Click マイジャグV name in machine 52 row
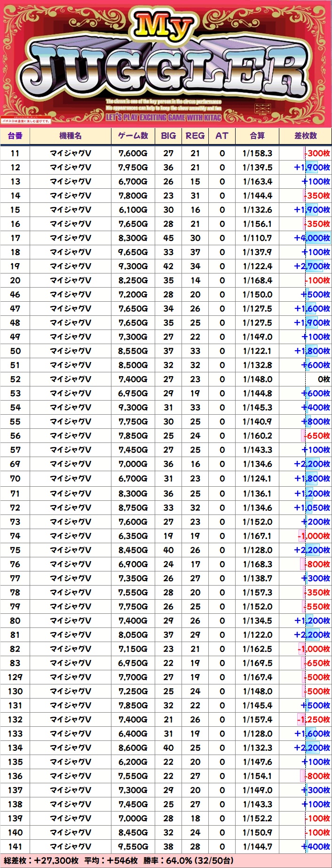The height and width of the screenshot is (868, 332). [x=71, y=379]
